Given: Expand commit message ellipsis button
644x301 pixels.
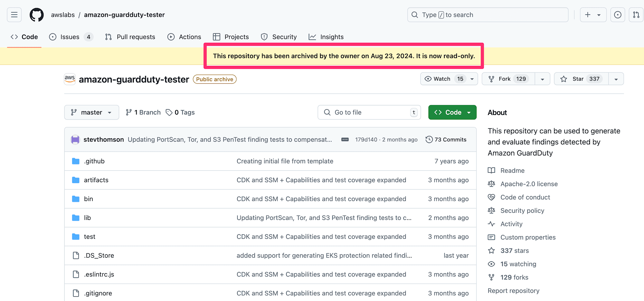Looking at the screenshot, I should click(345, 139).
